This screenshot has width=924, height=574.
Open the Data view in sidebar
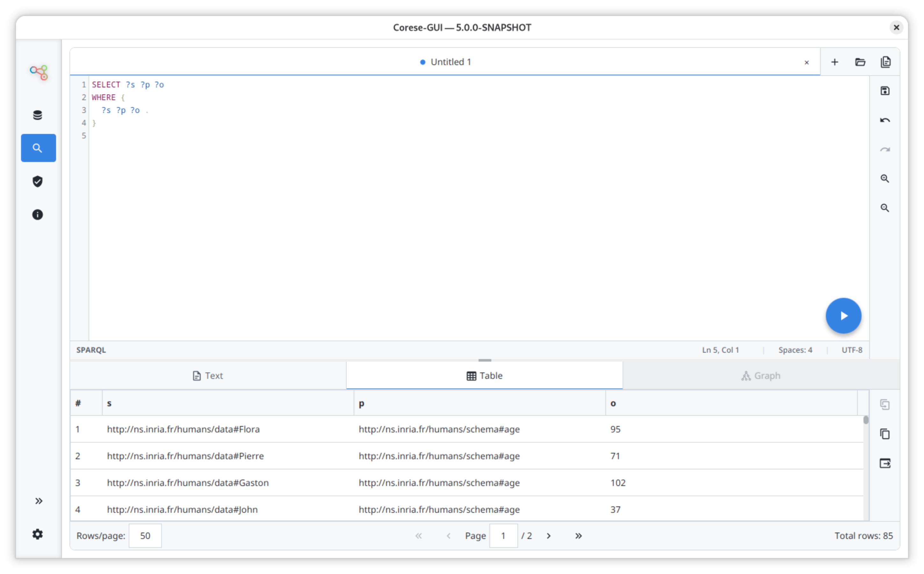38,115
